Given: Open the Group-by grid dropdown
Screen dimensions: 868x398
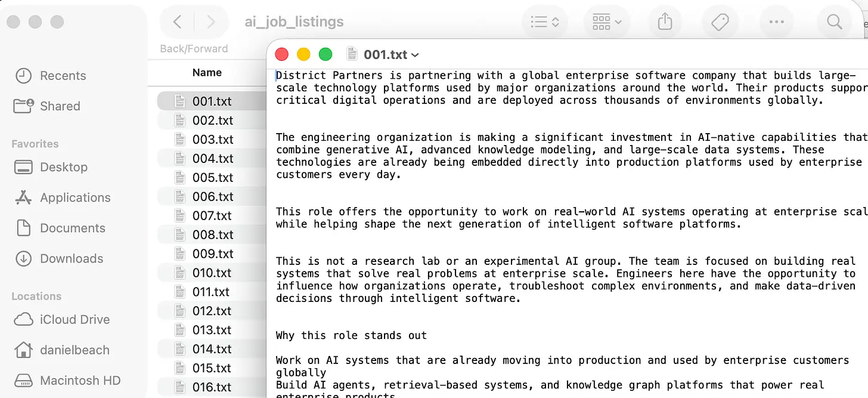Looking at the screenshot, I should point(607,22).
